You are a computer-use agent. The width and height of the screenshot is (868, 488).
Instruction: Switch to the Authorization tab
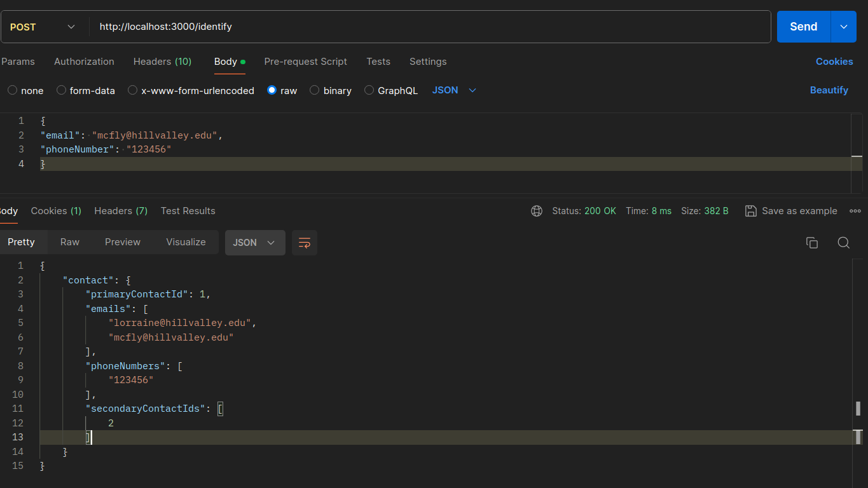[x=84, y=62]
